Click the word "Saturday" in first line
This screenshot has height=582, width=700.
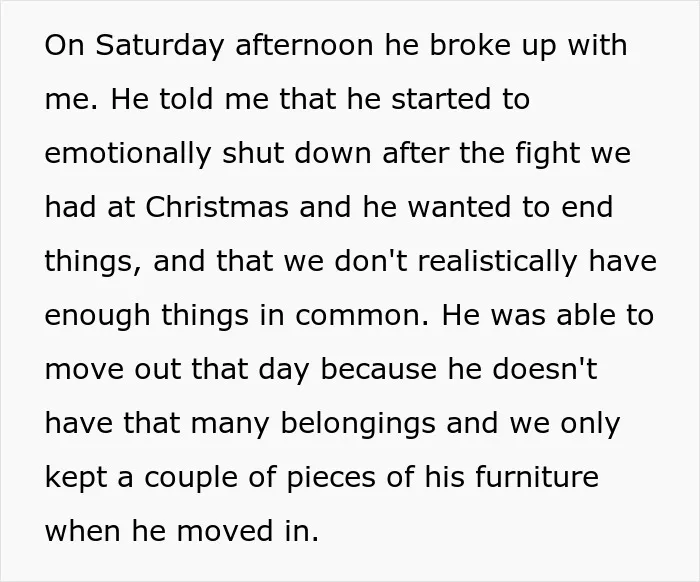pos(159,46)
